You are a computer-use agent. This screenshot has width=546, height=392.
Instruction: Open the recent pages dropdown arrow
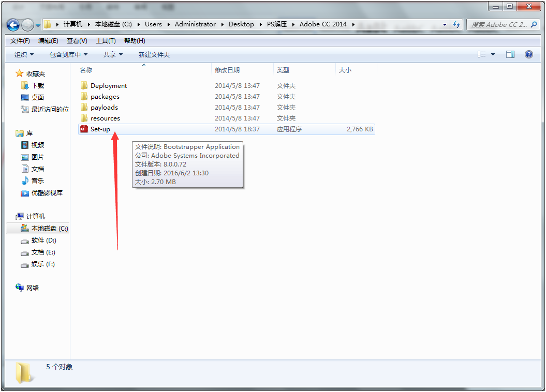38,25
